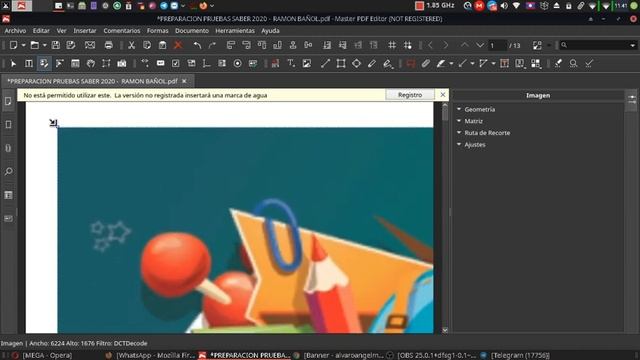Print the document with printer icon
Viewport: 640px width, 360px height.
click(109, 45)
